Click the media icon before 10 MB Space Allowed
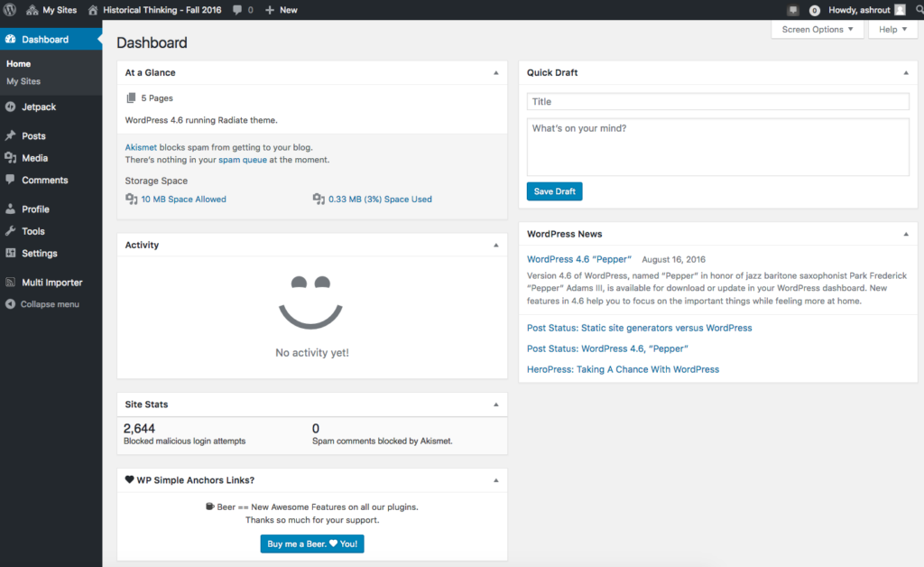This screenshot has height=567, width=924. (x=132, y=200)
